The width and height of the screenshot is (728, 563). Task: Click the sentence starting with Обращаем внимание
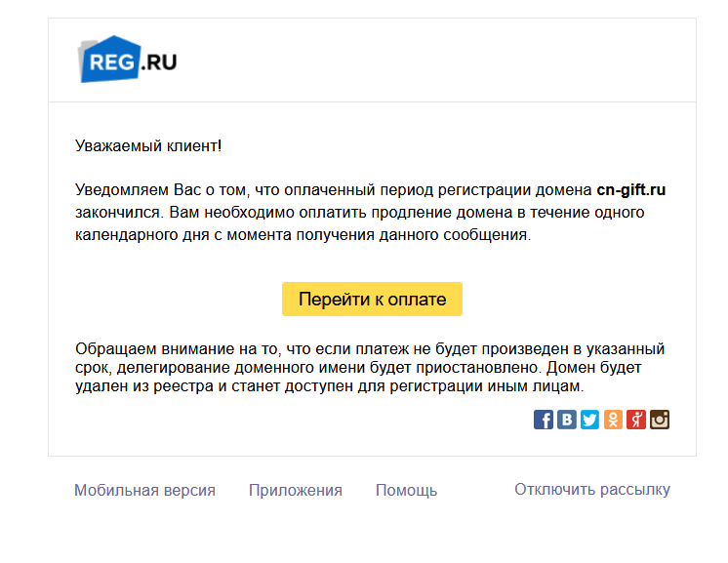click(x=369, y=349)
